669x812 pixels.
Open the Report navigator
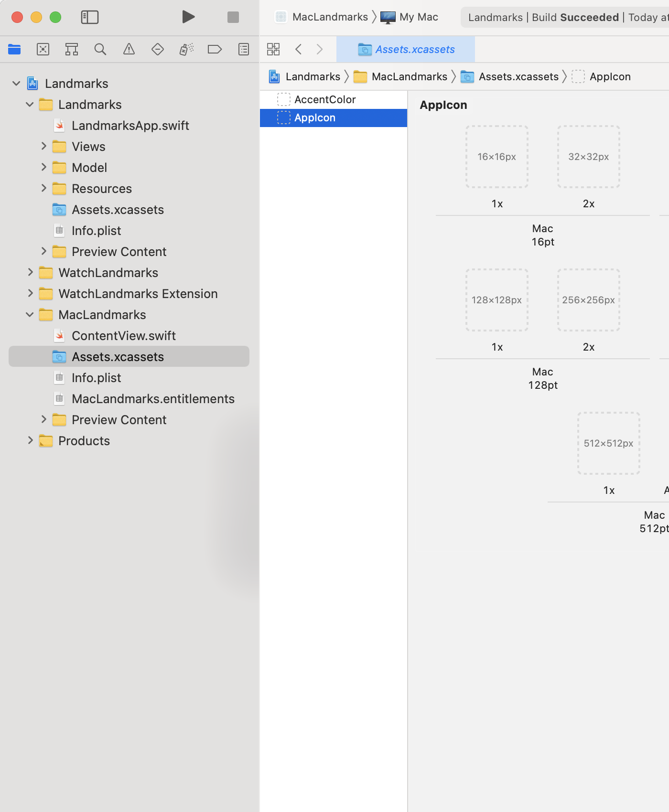pyautogui.click(x=244, y=49)
